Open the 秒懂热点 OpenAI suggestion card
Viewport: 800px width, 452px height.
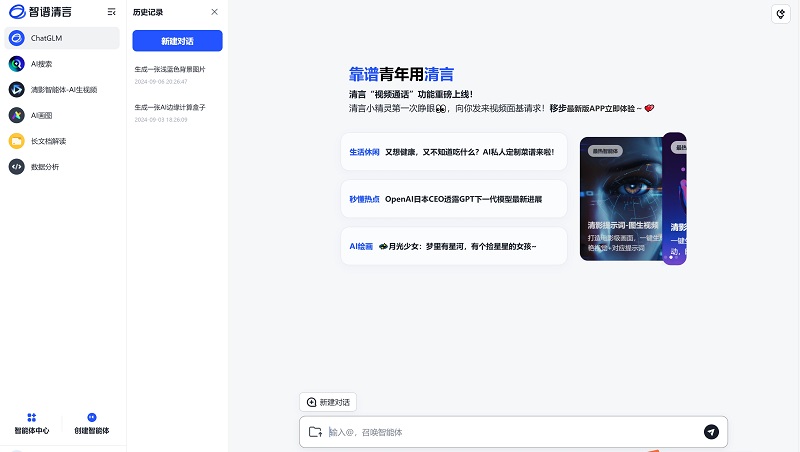click(x=454, y=199)
